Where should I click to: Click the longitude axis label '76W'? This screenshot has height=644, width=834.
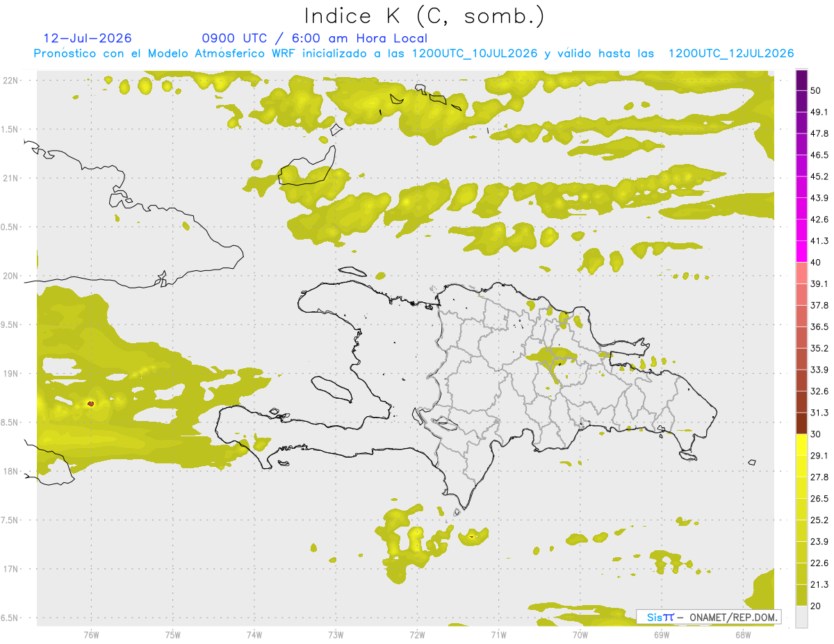(91, 634)
